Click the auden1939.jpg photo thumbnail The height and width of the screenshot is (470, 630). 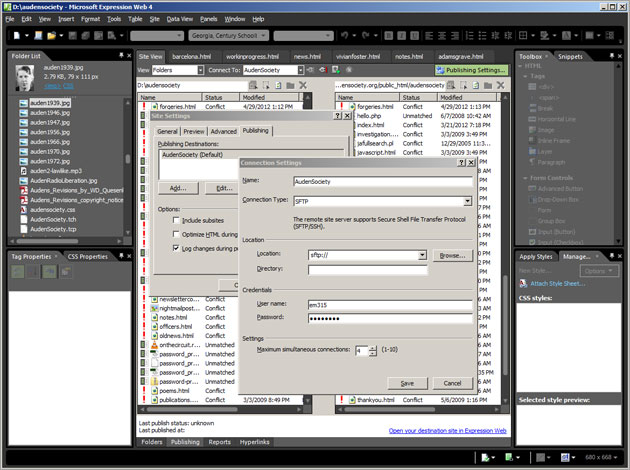click(25, 78)
